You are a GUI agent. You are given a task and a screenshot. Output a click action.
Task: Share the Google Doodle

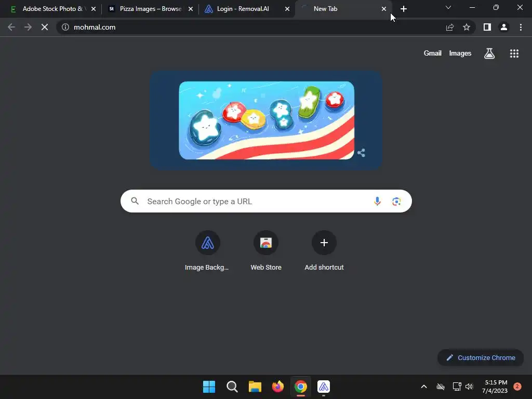(x=362, y=153)
